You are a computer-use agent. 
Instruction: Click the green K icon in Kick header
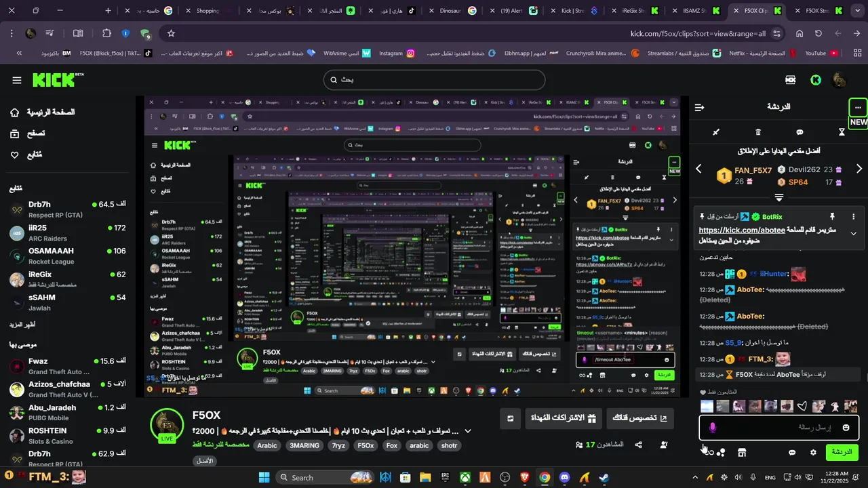[x=816, y=80]
